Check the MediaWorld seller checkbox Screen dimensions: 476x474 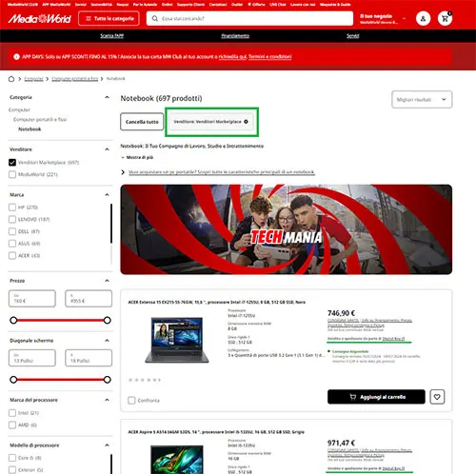[x=12, y=174]
